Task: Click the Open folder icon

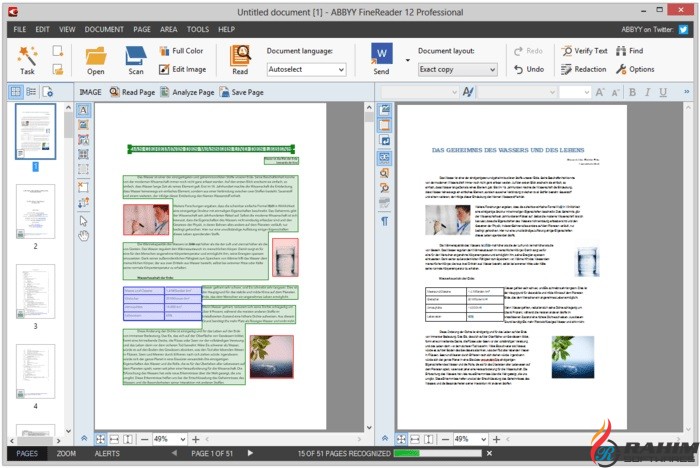Action: click(96, 59)
